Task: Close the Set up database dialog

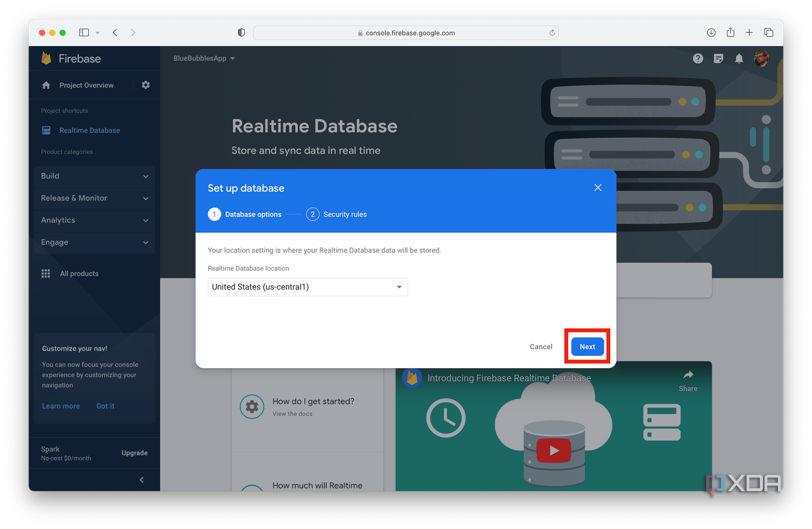Action: click(598, 187)
